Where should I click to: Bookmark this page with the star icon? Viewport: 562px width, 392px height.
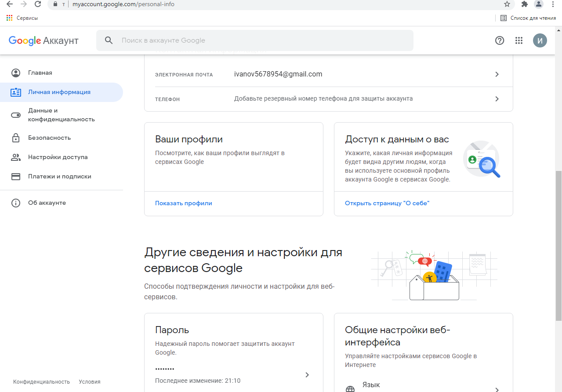pos(507,4)
